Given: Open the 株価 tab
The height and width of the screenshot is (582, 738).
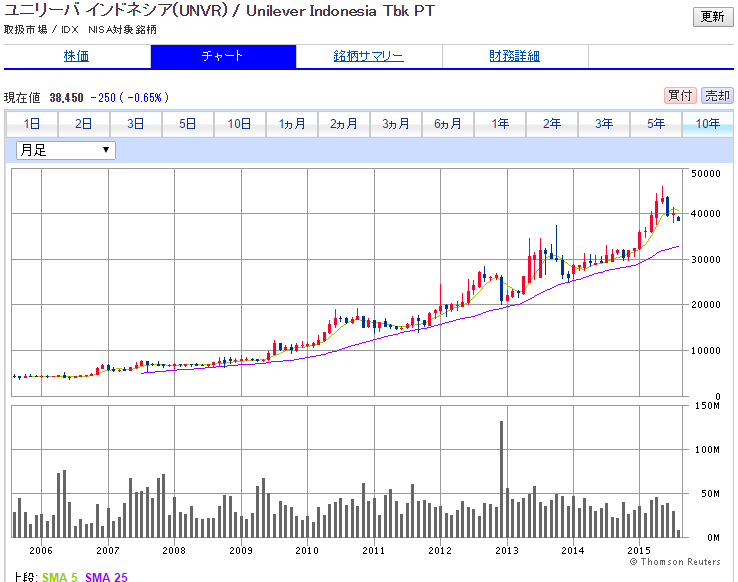Looking at the screenshot, I should (x=76, y=56).
